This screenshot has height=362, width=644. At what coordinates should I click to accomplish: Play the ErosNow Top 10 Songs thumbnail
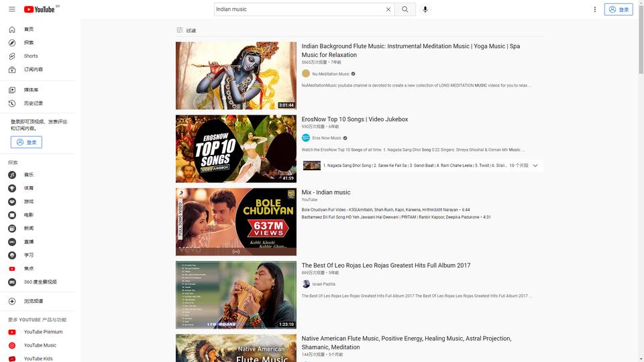pyautogui.click(x=235, y=149)
